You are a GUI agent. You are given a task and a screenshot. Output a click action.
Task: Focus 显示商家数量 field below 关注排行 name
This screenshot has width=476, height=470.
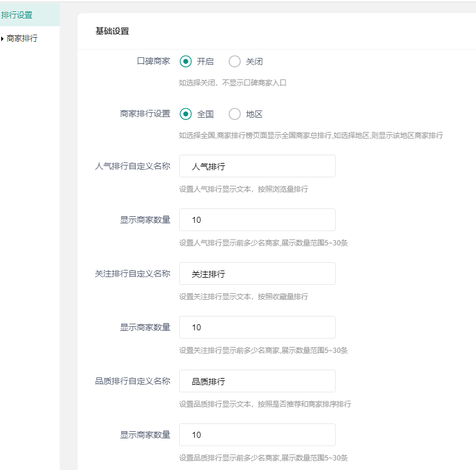tap(257, 327)
